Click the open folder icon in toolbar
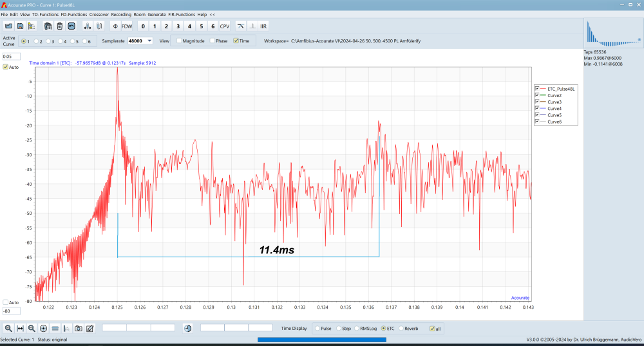The width and height of the screenshot is (644, 346). pyautogui.click(x=8, y=26)
